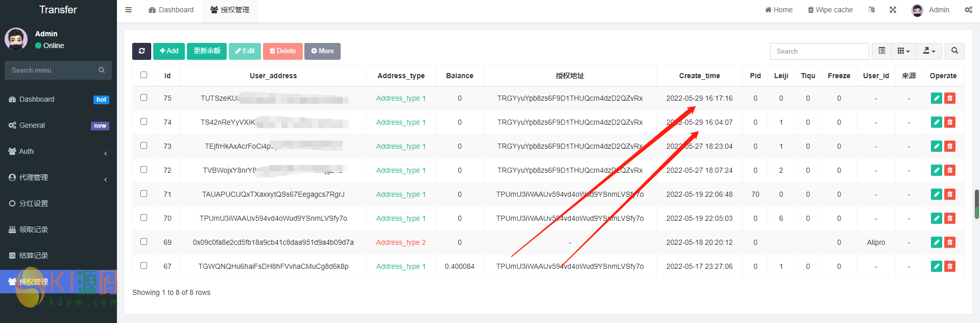Image resolution: width=980 pixels, height=323 pixels.
Task: Click the green Add button
Action: pos(169,51)
